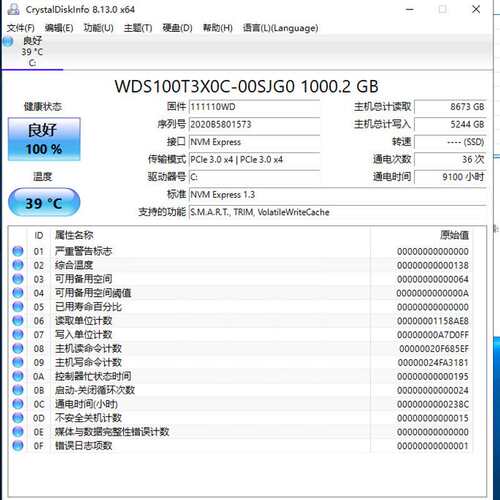This screenshot has height=500, width=500.
Task: Click status orb for attribute 08 主机读命令计数
Action: click(x=18, y=348)
